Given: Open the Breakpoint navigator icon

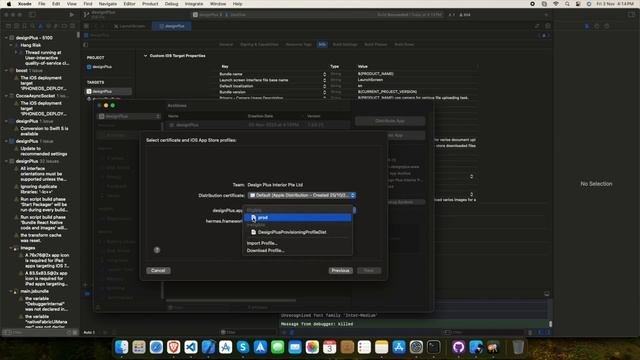Looking at the screenshot, I should pyautogui.click(x=64, y=26).
